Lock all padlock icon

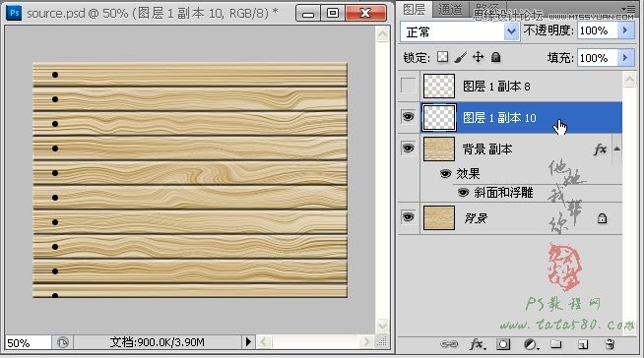(x=495, y=57)
